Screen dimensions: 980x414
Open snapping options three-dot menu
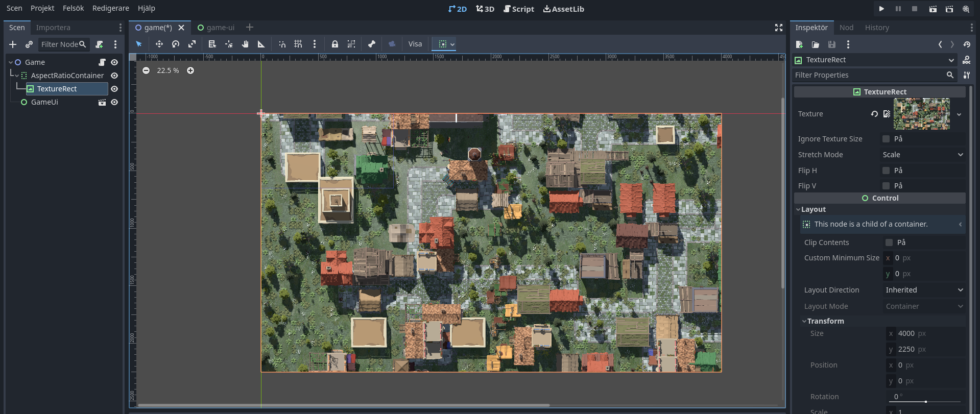(x=315, y=44)
